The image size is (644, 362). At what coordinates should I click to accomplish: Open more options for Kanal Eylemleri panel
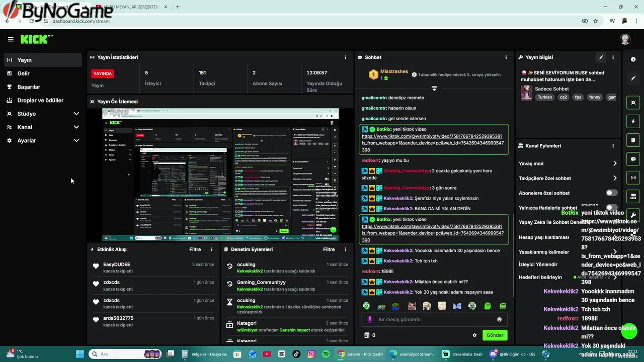tap(613, 146)
